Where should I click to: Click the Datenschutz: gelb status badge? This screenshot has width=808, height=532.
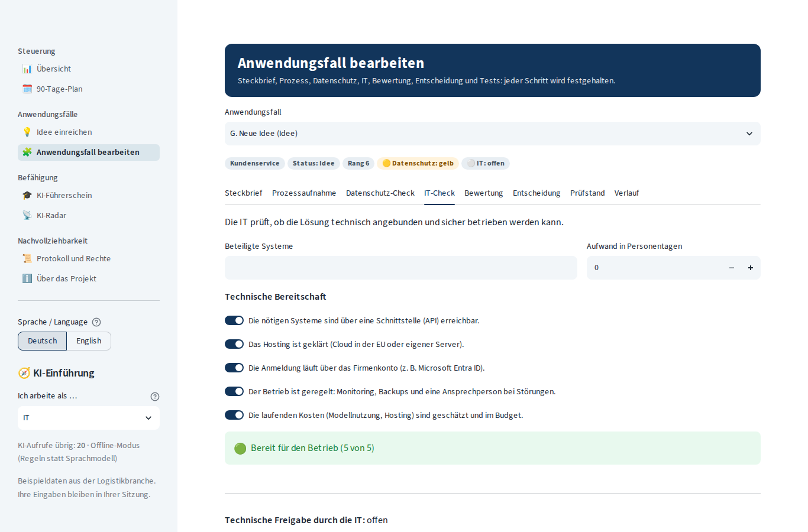(x=418, y=164)
